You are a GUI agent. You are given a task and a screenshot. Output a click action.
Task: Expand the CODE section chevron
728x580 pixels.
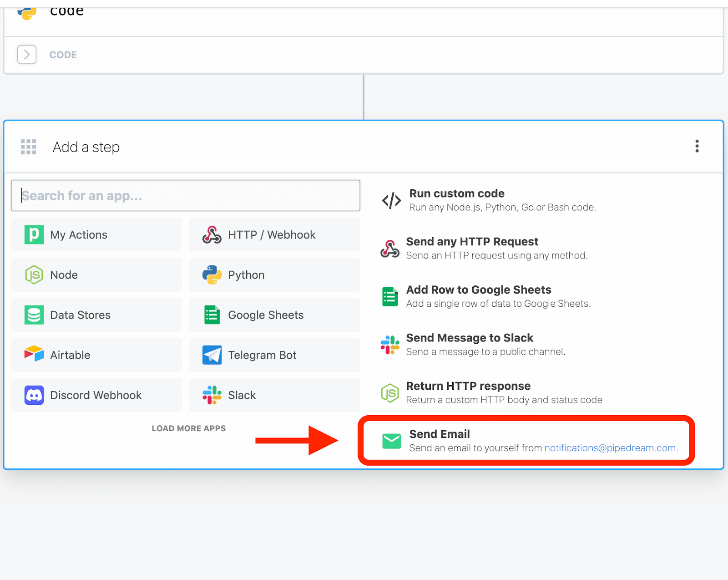(27, 55)
